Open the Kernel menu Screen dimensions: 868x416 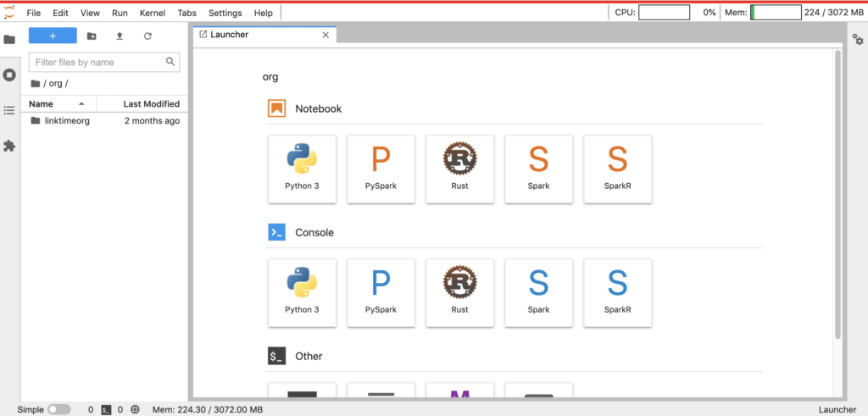point(153,13)
